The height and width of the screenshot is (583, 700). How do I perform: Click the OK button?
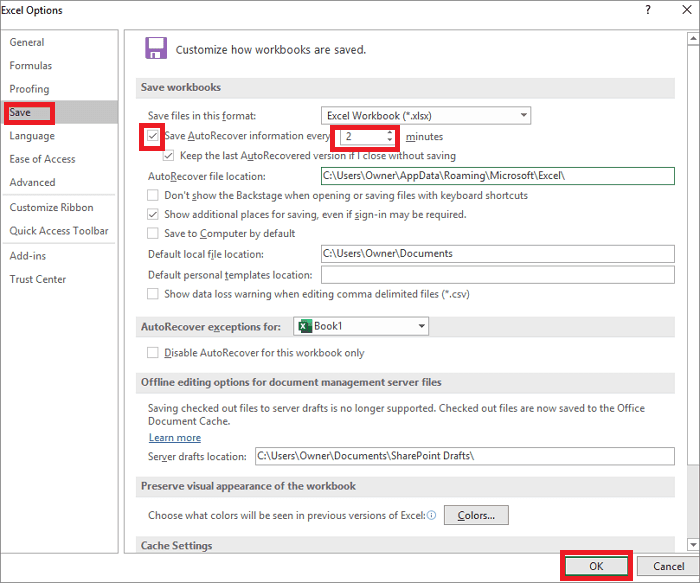[x=596, y=566]
